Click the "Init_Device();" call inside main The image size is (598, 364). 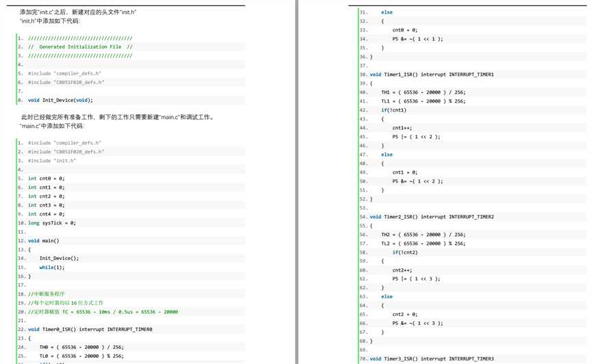pos(59,259)
